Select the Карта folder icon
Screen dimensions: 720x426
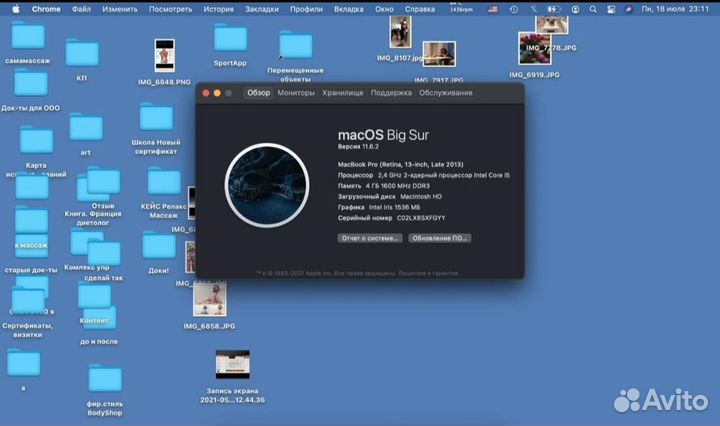36,140
